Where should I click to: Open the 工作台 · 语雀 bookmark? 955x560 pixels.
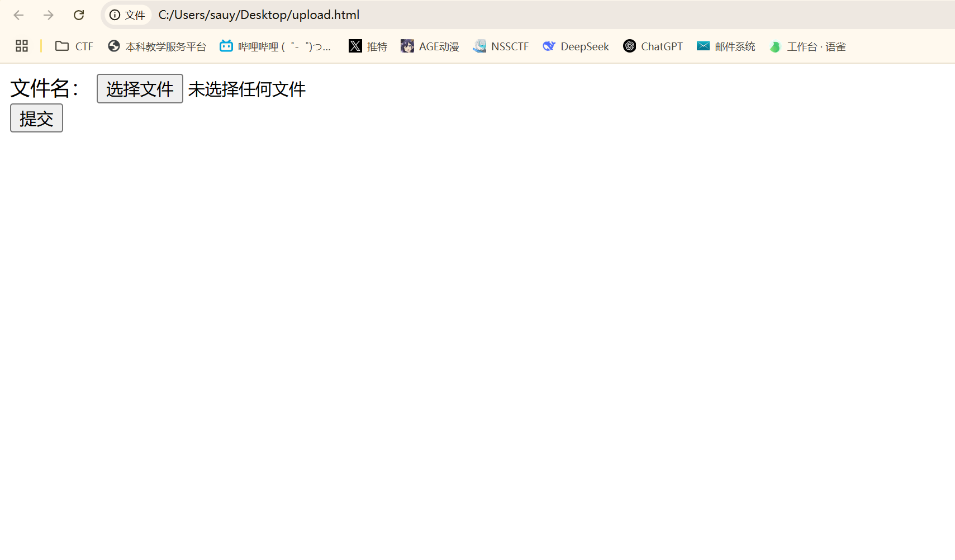(807, 46)
